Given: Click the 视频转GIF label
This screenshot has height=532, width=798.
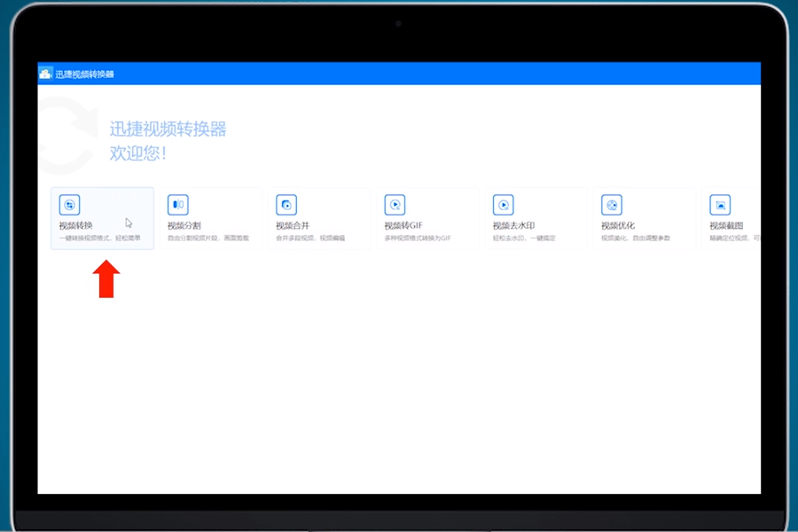Looking at the screenshot, I should pyautogui.click(x=403, y=225).
